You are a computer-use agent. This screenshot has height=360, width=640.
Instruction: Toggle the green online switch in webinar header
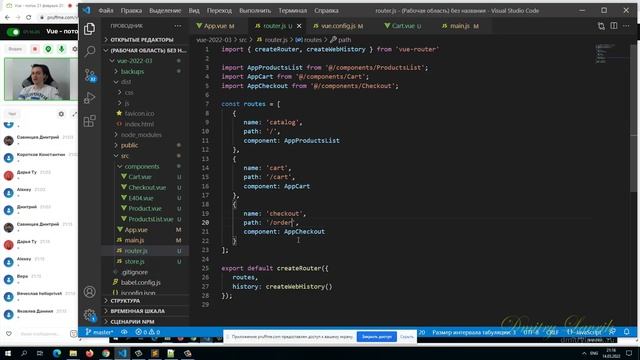coord(13,32)
